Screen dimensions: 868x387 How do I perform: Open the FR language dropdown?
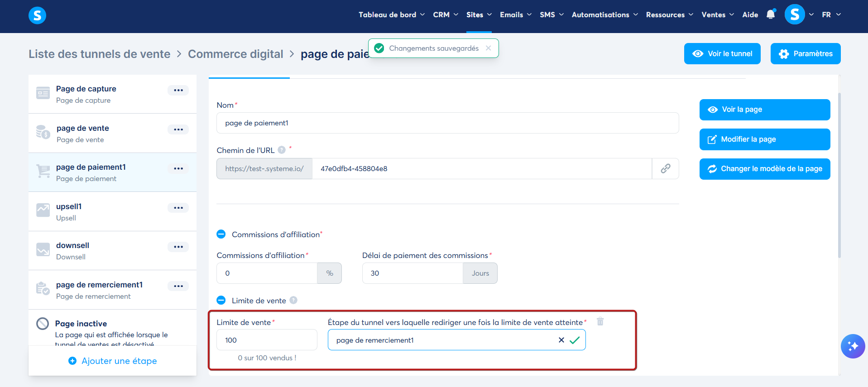(x=831, y=14)
